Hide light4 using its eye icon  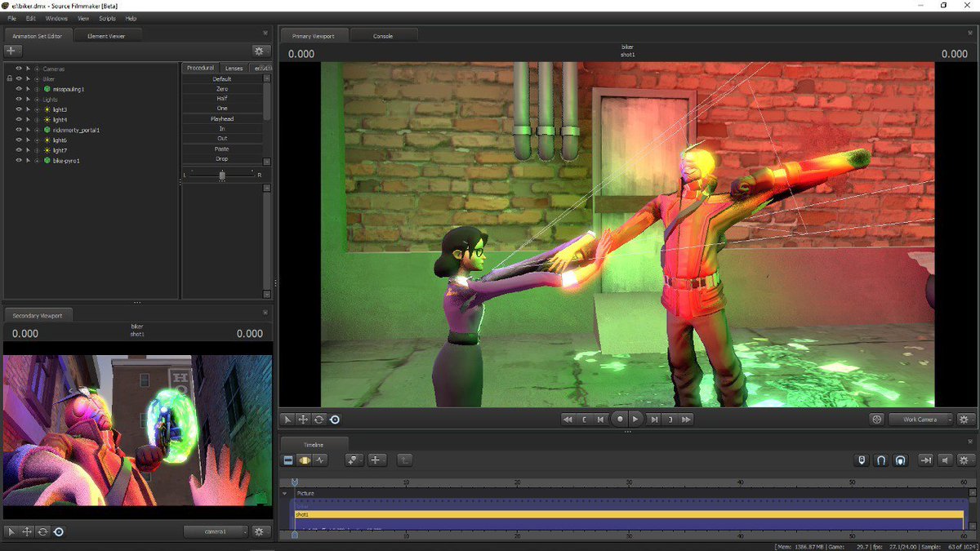[x=19, y=120]
